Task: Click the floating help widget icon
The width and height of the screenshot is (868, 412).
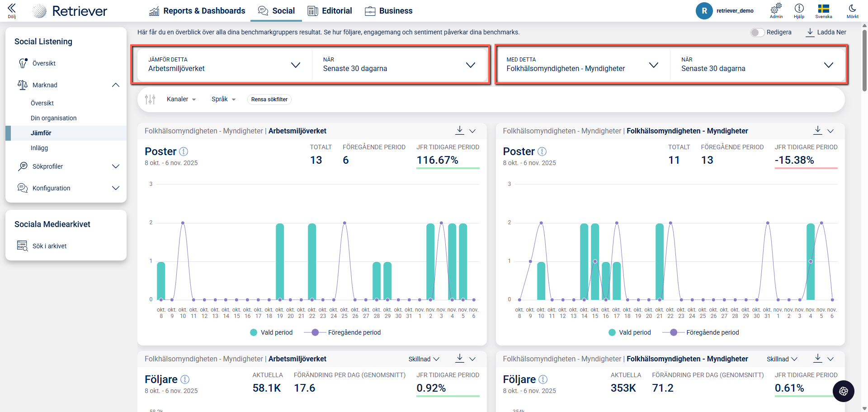Action: [x=843, y=391]
